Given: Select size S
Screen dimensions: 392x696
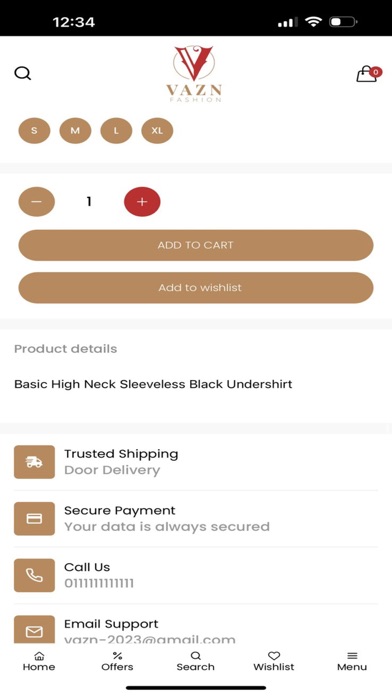Looking at the screenshot, I should click(34, 131).
